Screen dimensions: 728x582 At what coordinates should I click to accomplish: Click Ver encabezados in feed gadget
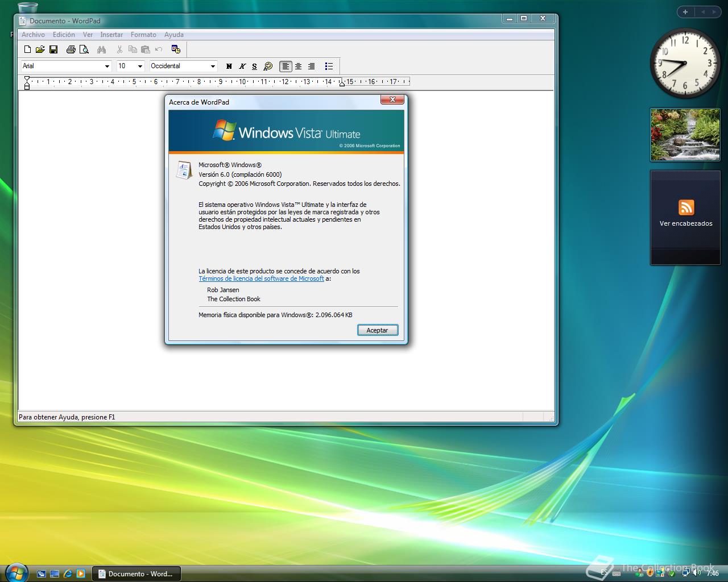click(686, 223)
